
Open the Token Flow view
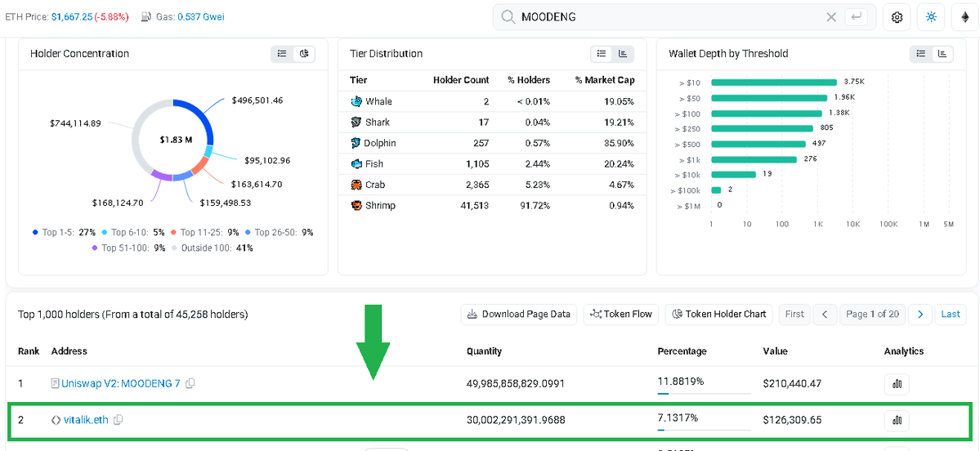click(x=620, y=315)
